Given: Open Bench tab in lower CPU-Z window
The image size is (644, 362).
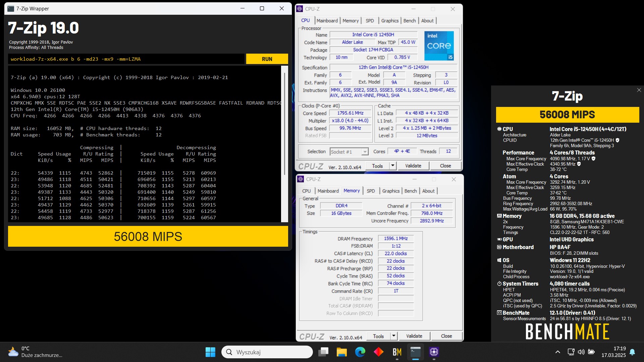Looking at the screenshot, I should [x=411, y=191].
